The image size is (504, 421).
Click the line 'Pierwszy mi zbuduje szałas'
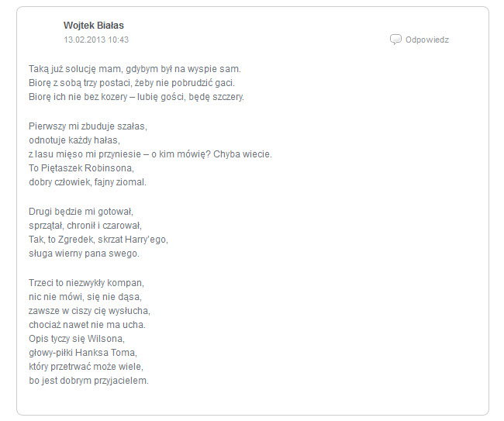[x=88, y=126]
